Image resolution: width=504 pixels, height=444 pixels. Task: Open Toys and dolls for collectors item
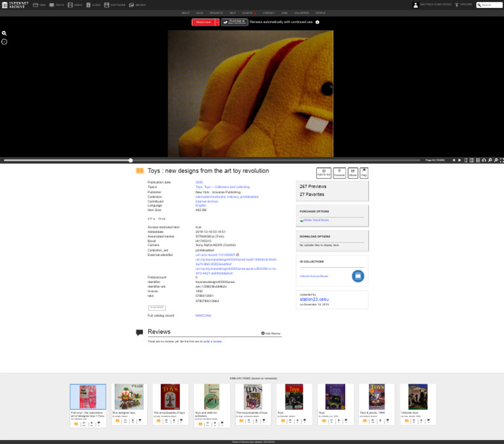pos(211,405)
